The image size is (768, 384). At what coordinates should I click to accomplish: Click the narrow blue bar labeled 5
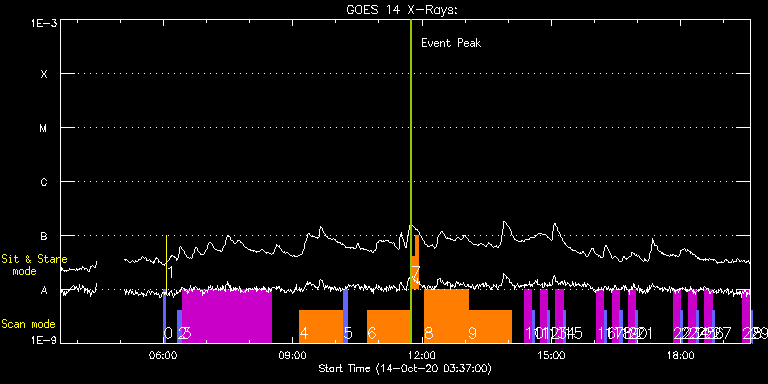coord(345,316)
